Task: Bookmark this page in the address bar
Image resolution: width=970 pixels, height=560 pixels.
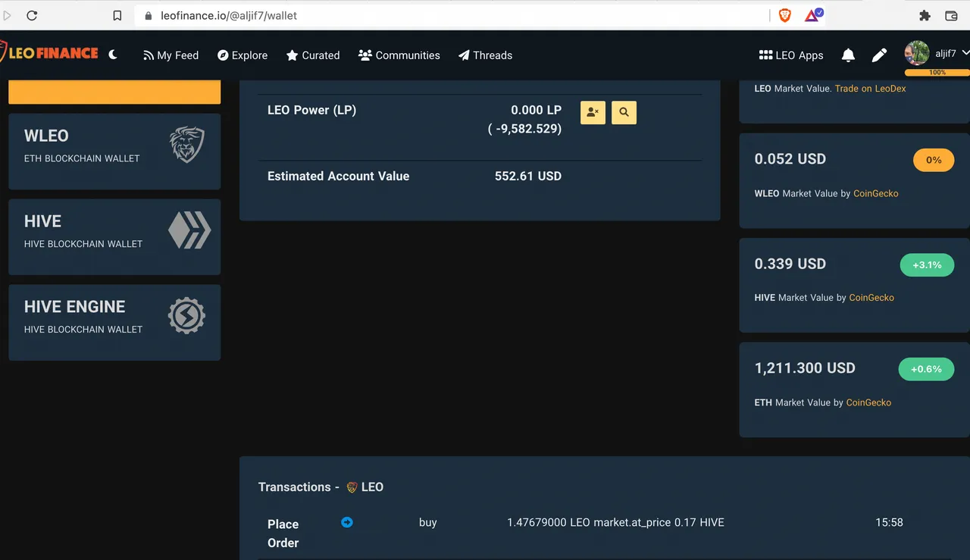Action: 117,15
